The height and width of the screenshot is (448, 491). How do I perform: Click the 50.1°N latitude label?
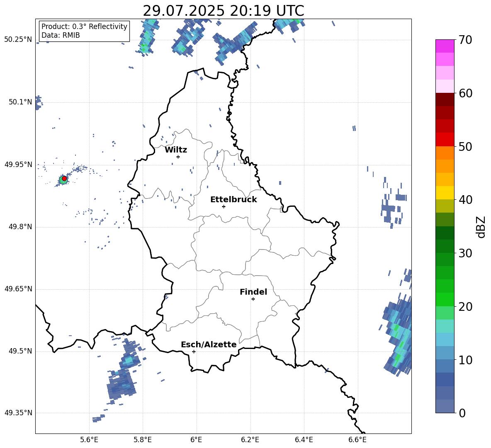20,102
